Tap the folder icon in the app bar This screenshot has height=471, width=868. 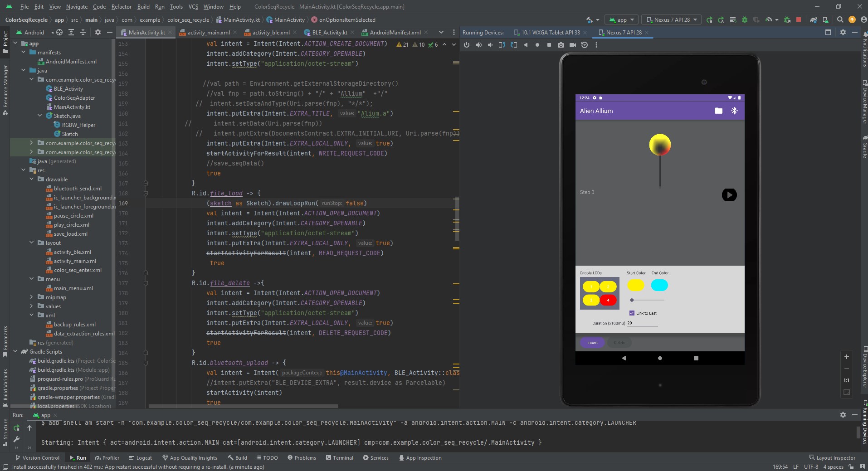(x=718, y=111)
